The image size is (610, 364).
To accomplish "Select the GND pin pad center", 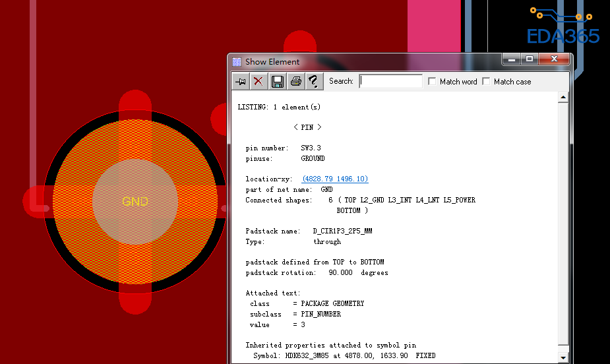I will 135,201.
